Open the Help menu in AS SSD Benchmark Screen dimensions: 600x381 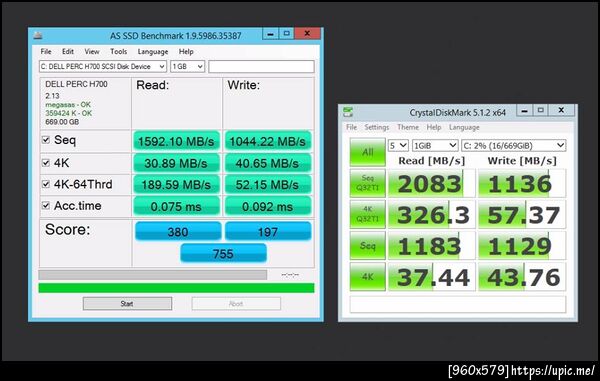click(186, 52)
